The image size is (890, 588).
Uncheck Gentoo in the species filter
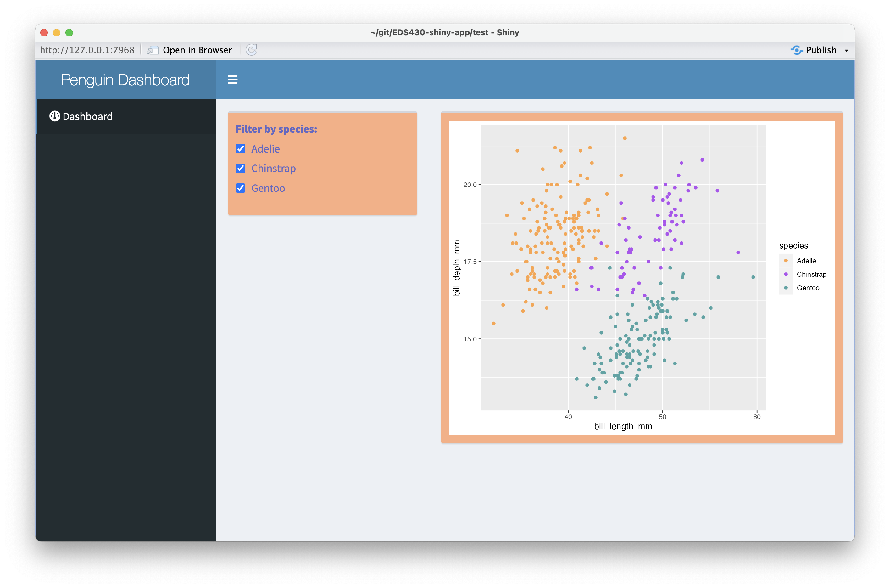coord(240,188)
